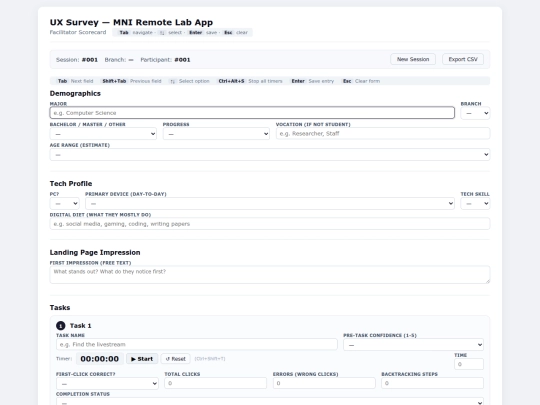Open the Tech Skill dropdown
Image resolution: width=540 pixels, height=405 pixels.
[475, 203]
